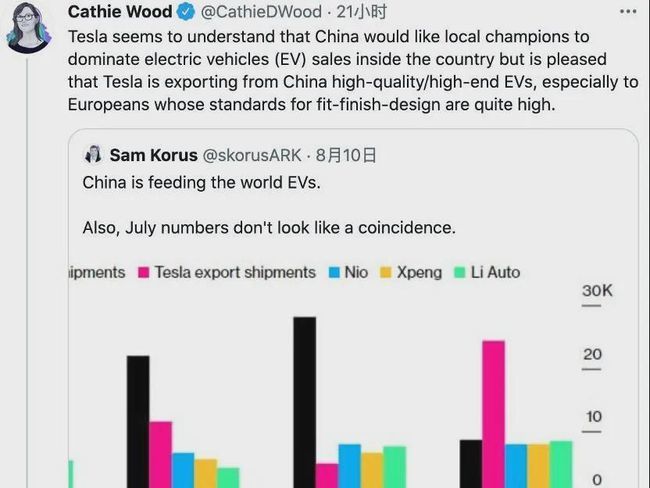The image size is (650, 488).
Task: Click the pink Tesla export shipments swatch
Action: (143, 272)
